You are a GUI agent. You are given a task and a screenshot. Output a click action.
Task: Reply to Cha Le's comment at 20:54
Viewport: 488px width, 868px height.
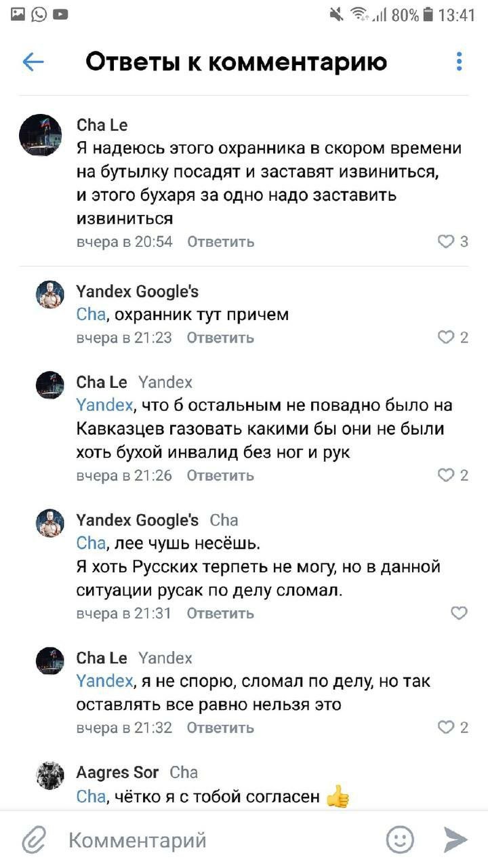pos(220,241)
